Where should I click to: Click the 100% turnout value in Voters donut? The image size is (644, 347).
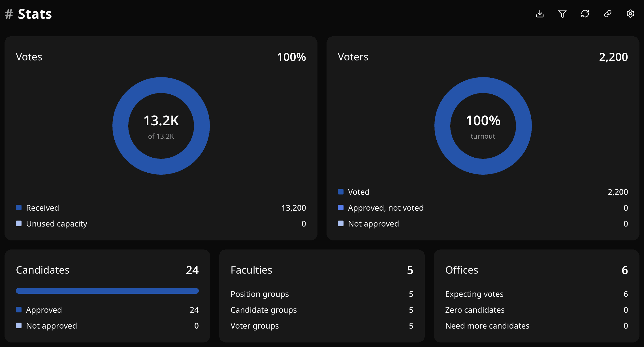(483, 120)
